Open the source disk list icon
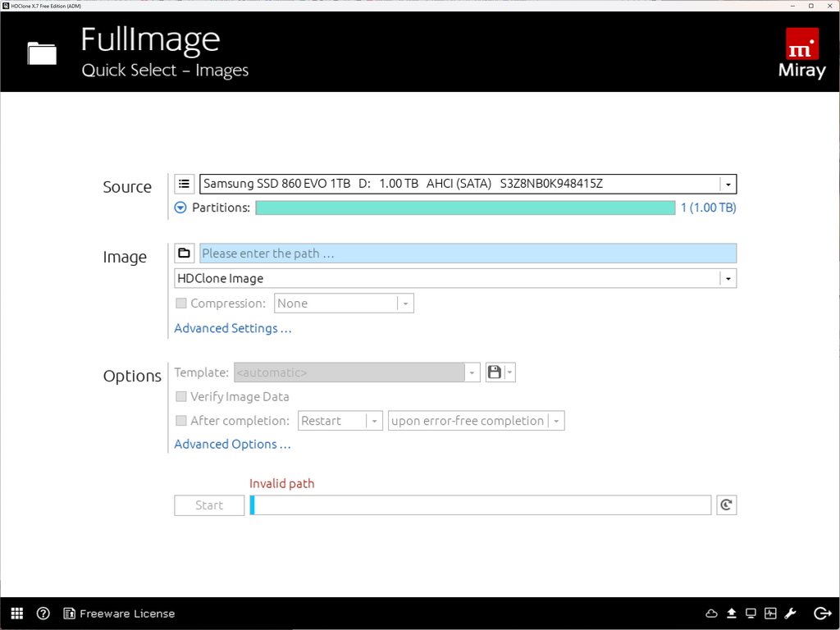This screenshot has width=840, height=630. pyautogui.click(x=184, y=184)
